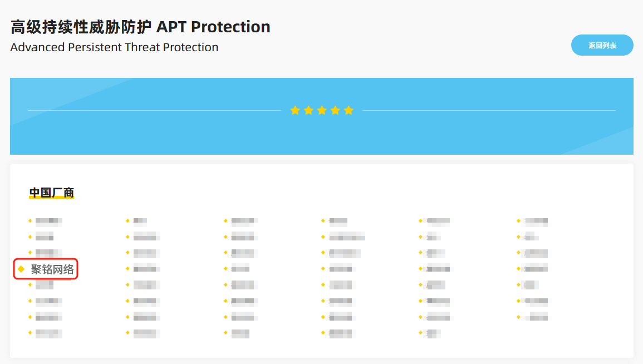Click the Advanced Persistent Threat Protection subtitle
This screenshot has height=364, width=643.
click(x=114, y=47)
